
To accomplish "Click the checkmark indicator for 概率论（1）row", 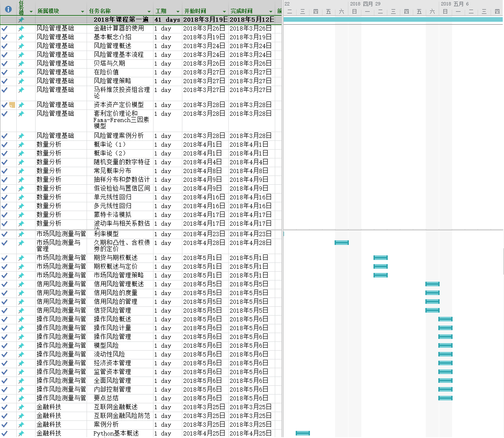I will click(5, 145).
